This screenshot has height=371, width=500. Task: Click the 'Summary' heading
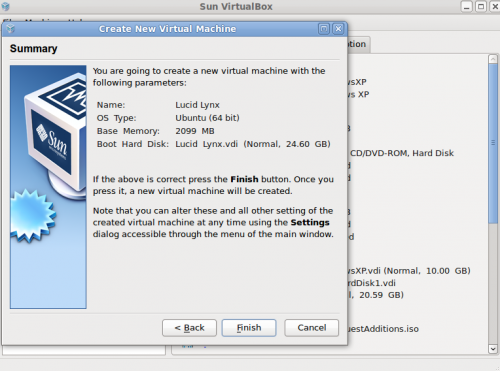coord(34,49)
